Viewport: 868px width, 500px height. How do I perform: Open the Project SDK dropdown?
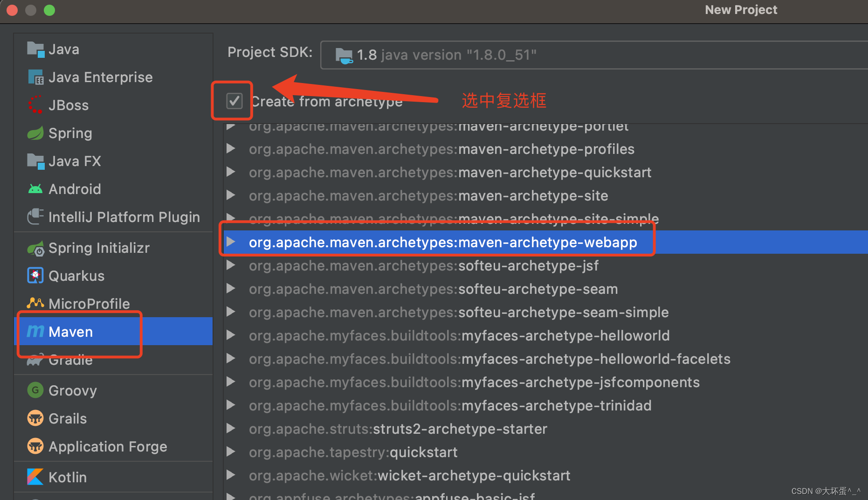tap(594, 55)
